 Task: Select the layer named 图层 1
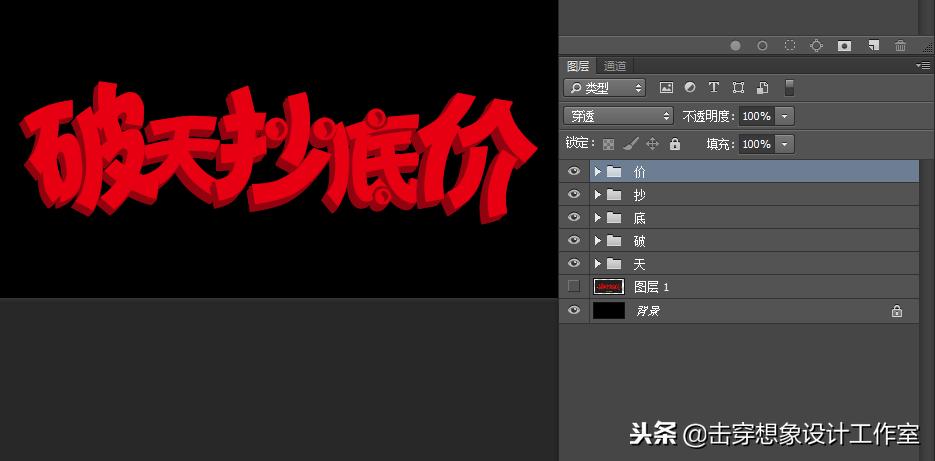point(651,287)
